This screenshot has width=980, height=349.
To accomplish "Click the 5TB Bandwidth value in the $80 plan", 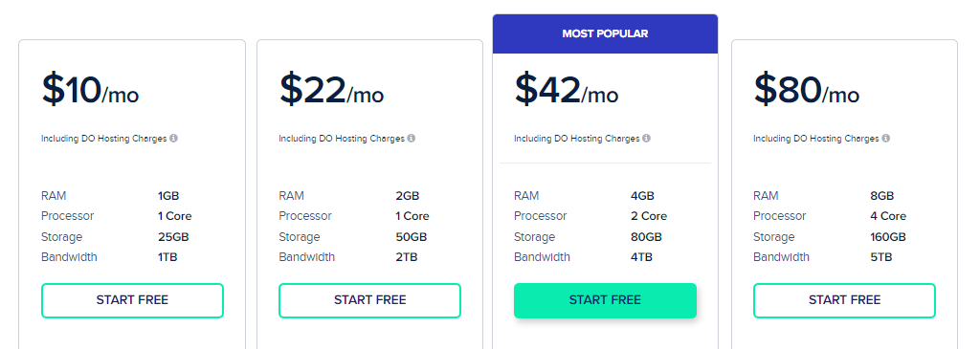I will coord(881,257).
